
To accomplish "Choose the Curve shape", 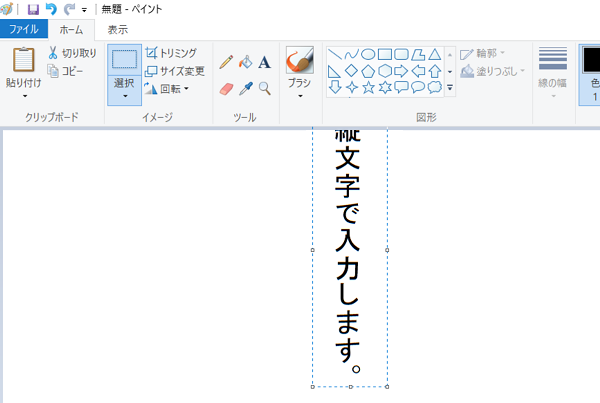I will tap(351, 54).
